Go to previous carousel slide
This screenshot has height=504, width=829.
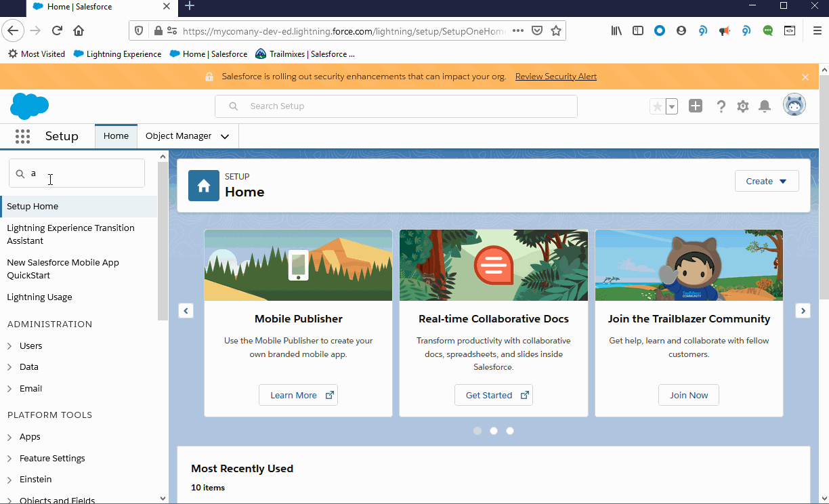[186, 311]
